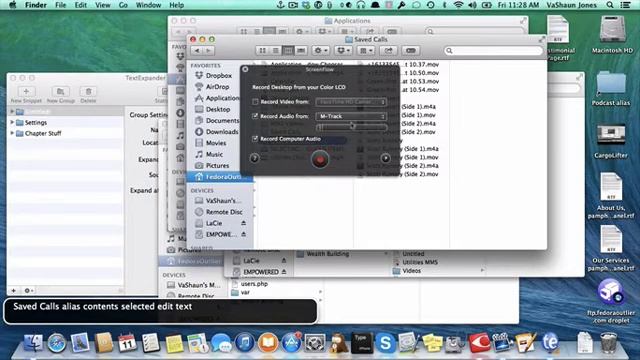
Task: Open the Arrange dropdown in Saved Calls
Action: point(365,51)
